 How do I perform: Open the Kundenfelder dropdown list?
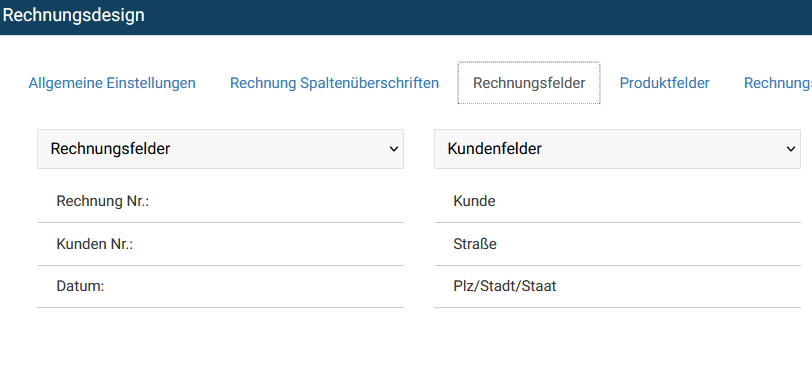tap(617, 149)
